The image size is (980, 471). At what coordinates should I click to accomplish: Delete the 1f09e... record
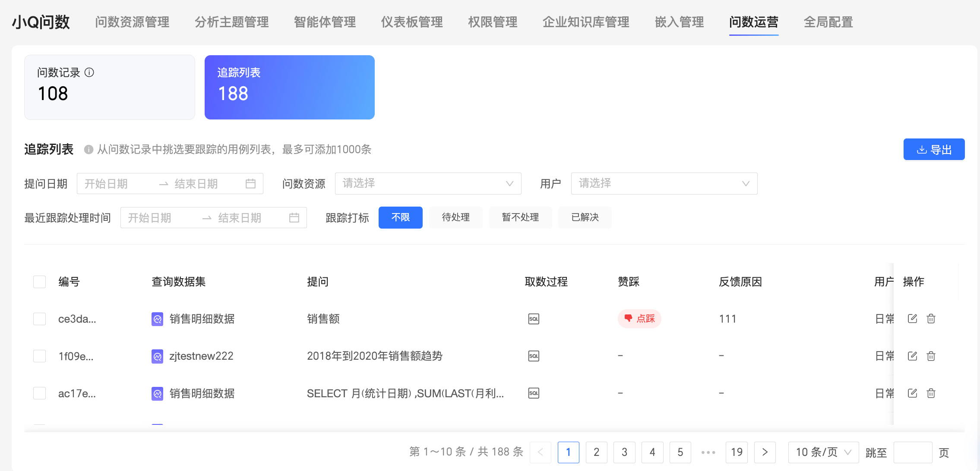tap(931, 356)
